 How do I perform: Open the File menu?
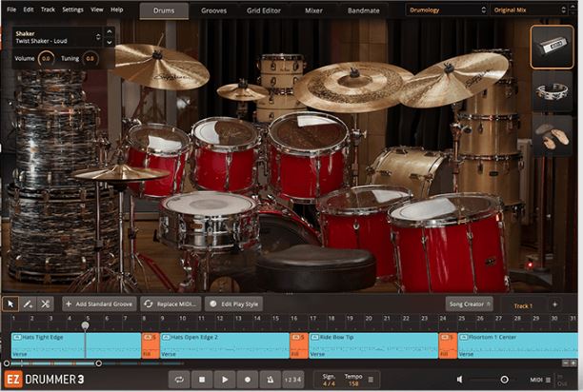click(11, 10)
